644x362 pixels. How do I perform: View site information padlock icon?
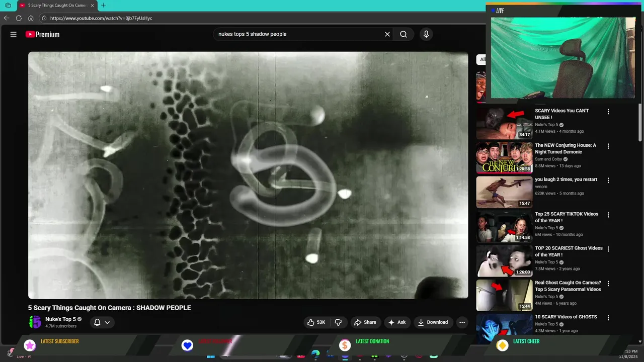[x=44, y=18]
